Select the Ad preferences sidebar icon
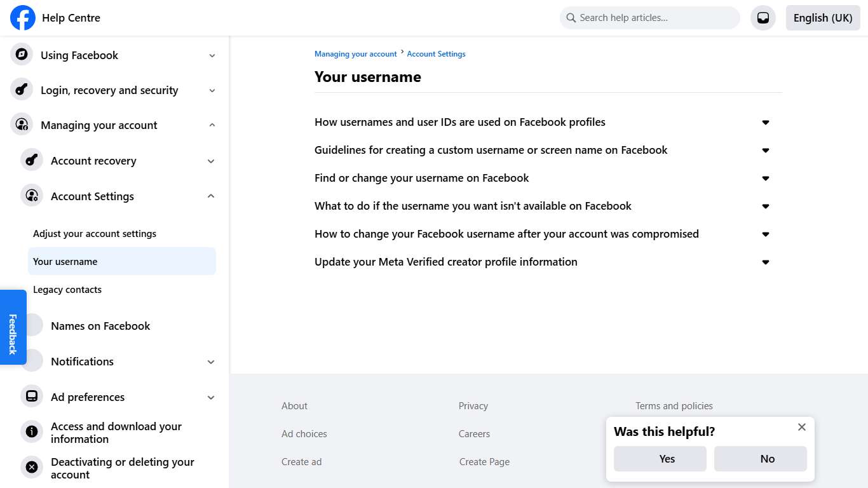The image size is (868, 488). pyautogui.click(x=32, y=396)
